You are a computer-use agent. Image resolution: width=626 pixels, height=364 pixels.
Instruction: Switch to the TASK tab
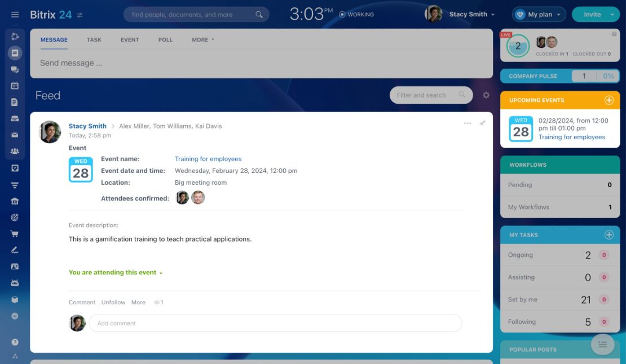click(x=94, y=40)
